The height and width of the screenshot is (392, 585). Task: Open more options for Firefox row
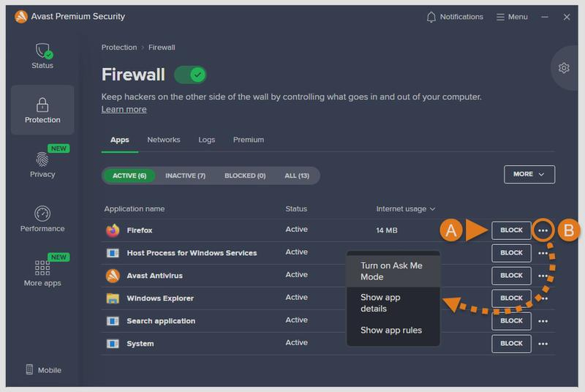tap(543, 230)
